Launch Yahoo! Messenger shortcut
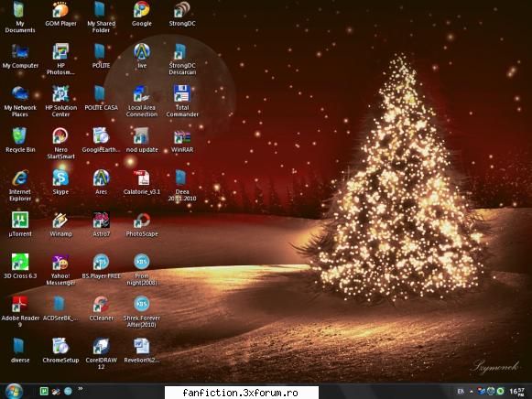Image resolution: width=532 pixels, height=399 pixels. point(60,262)
